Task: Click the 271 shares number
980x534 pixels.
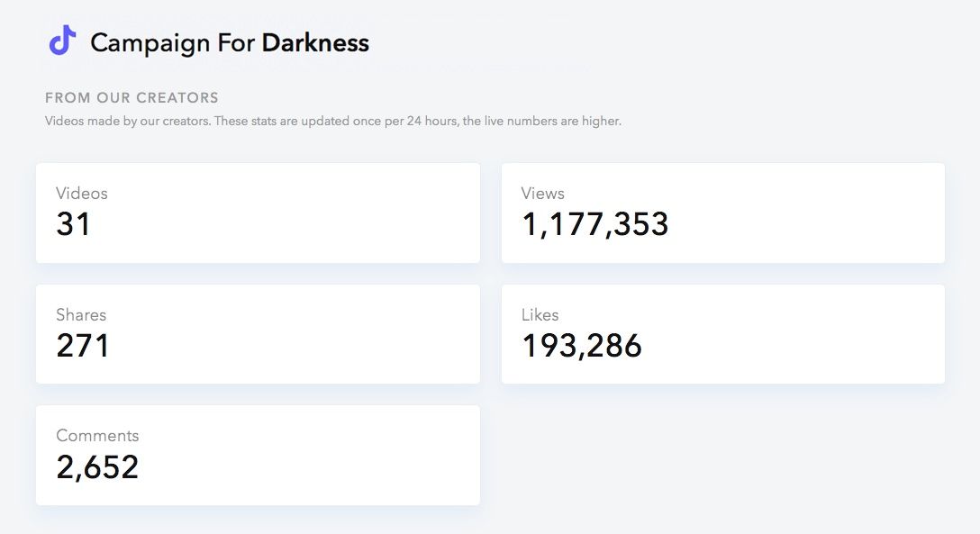Action: tap(83, 346)
